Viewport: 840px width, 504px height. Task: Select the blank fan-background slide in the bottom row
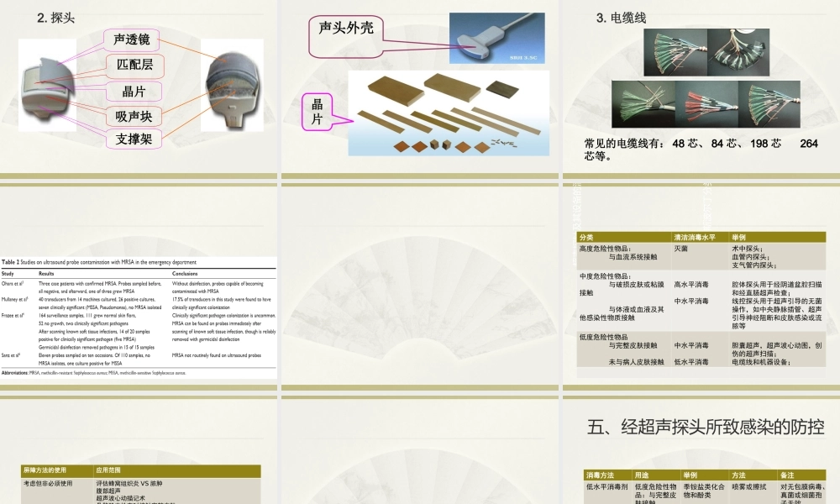click(420, 450)
